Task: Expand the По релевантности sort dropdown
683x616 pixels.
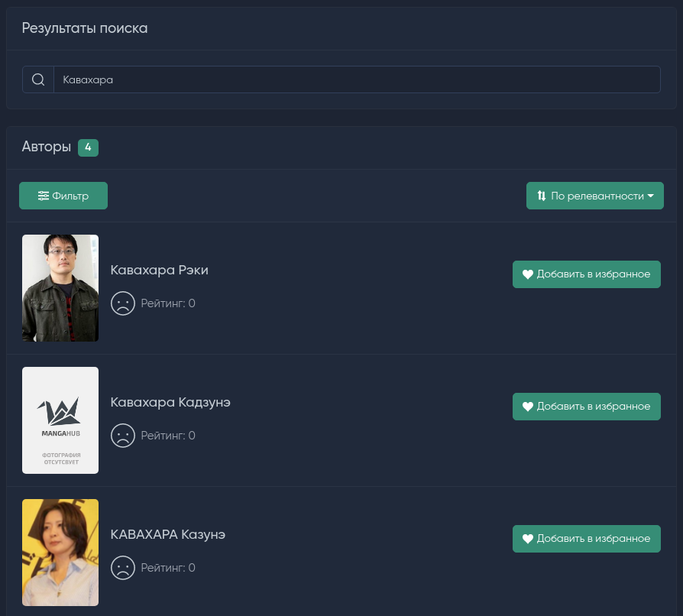Action: tap(594, 196)
